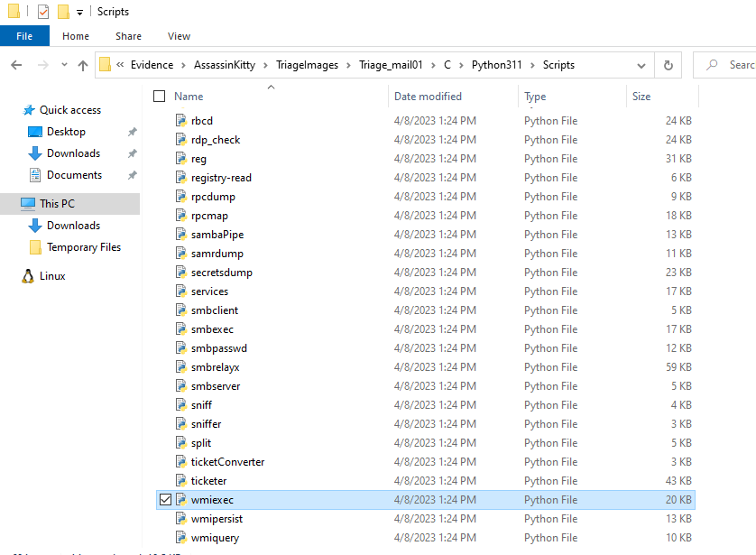Viewport: 756px width, 555px height.
Task: Click the smbrelayx file icon
Action: (x=181, y=367)
